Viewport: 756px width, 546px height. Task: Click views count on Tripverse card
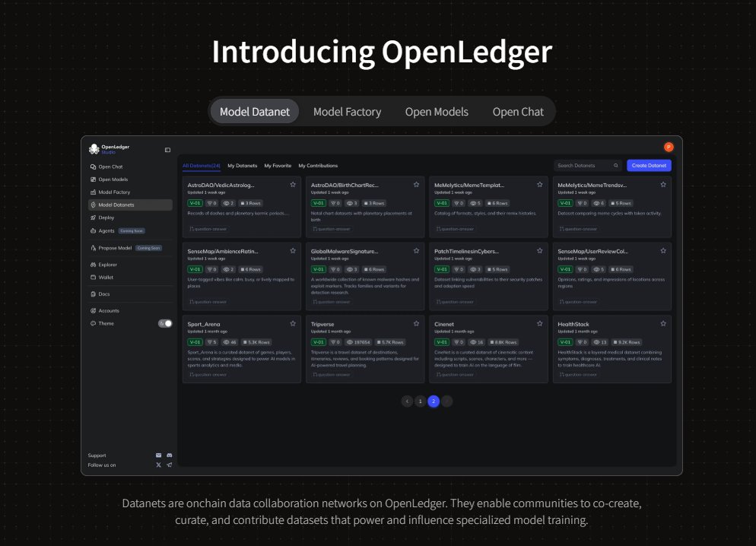point(358,342)
